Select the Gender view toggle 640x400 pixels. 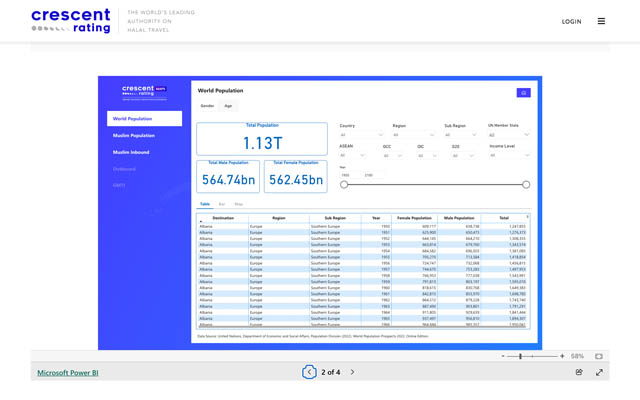coord(207,105)
